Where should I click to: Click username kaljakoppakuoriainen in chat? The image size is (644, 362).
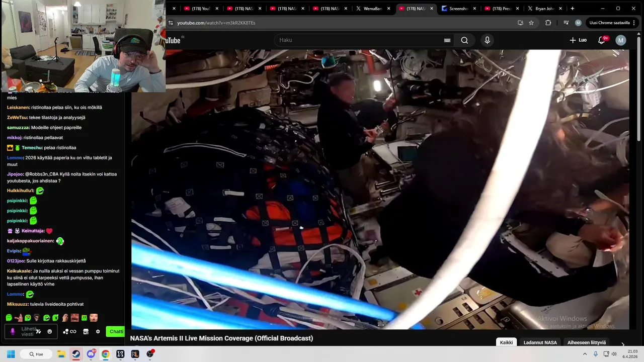pos(30,241)
